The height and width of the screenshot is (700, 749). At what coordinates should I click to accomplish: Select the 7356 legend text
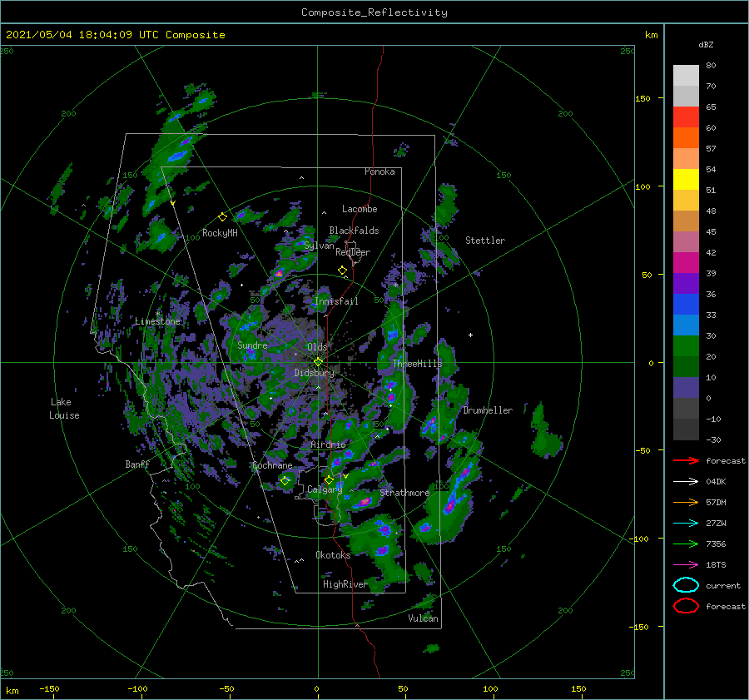click(x=716, y=544)
